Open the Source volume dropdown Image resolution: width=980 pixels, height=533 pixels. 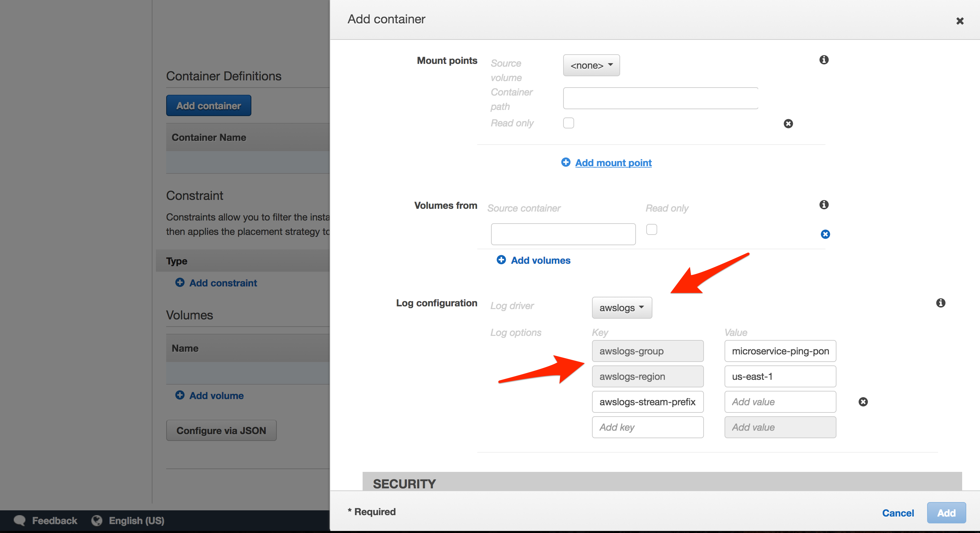(x=591, y=65)
